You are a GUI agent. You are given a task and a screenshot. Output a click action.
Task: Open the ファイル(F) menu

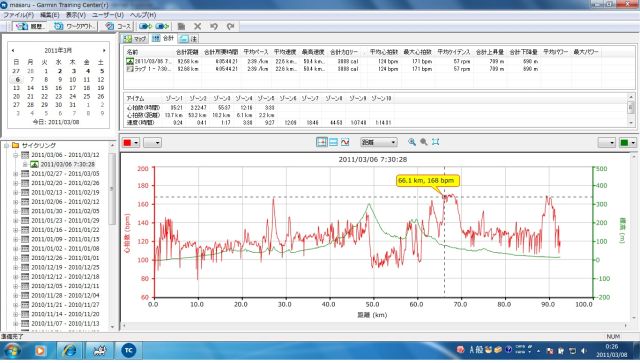(x=18, y=15)
